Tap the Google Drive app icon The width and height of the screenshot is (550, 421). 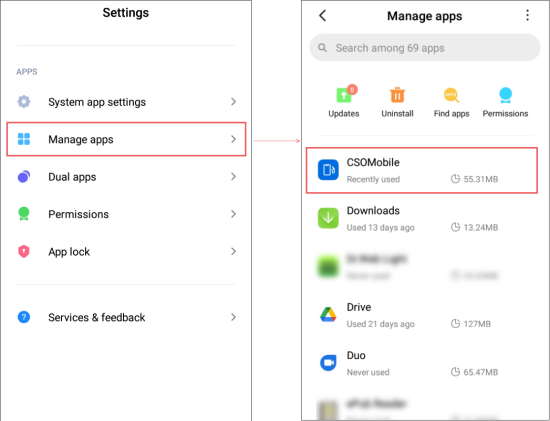(328, 314)
